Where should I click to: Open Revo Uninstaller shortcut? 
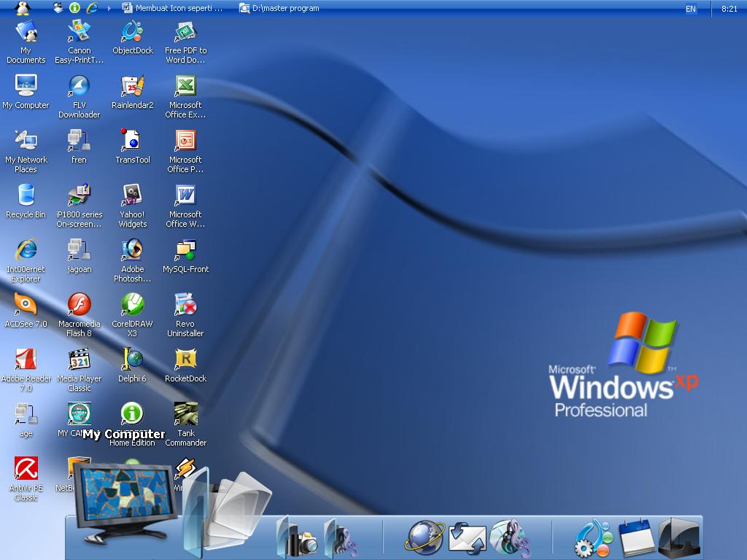(186, 315)
